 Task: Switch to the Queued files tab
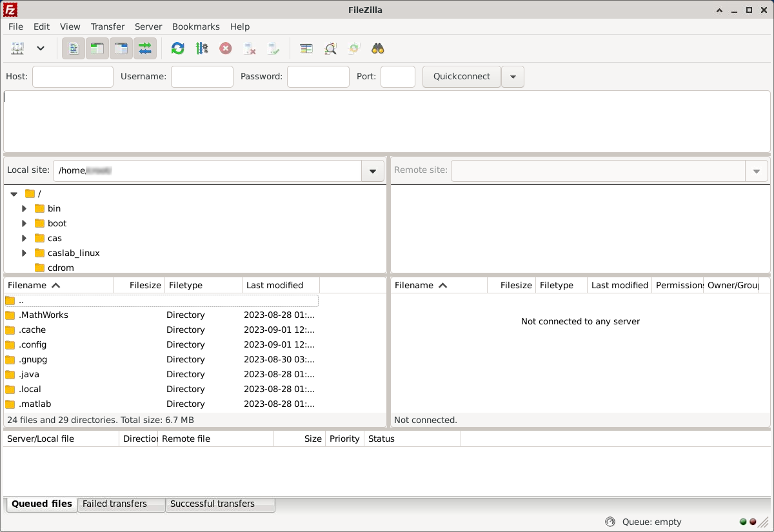coord(42,504)
